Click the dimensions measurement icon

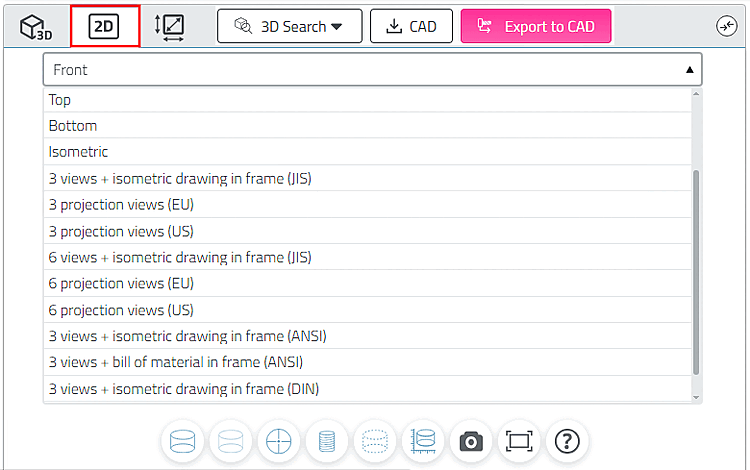pyautogui.click(x=170, y=27)
